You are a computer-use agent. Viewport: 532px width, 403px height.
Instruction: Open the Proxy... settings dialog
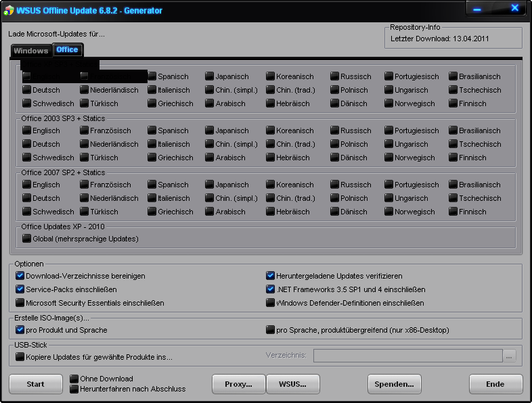[x=238, y=384]
